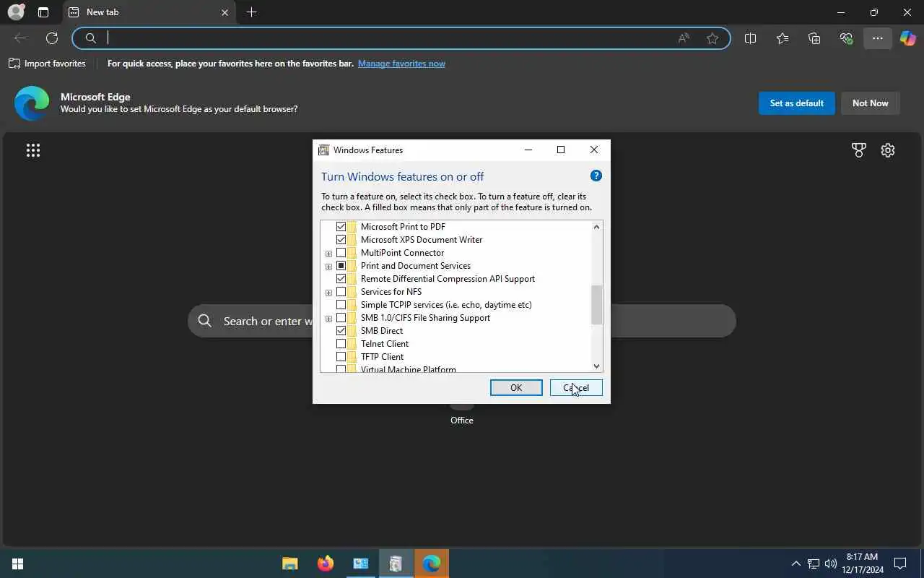This screenshot has width=924, height=578.
Task: Uncheck Microsoft XPS Document Writer
Action: (x=341, y=240)
